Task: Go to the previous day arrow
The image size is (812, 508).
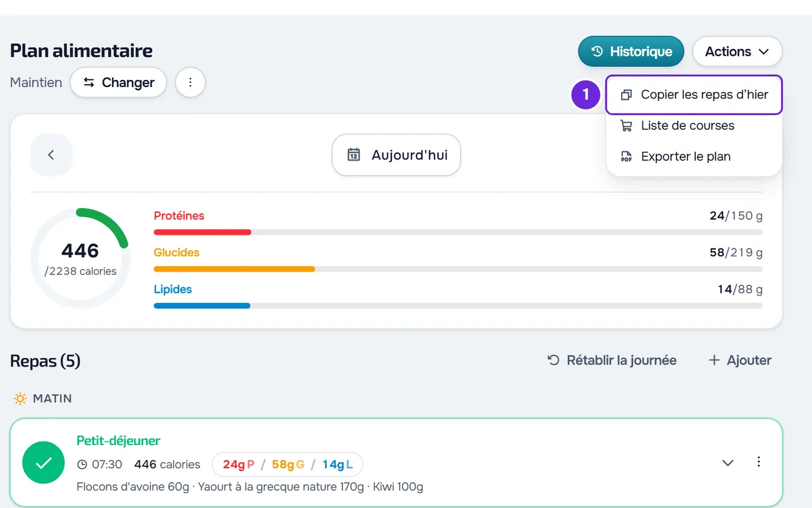Action: click(51, 155)
